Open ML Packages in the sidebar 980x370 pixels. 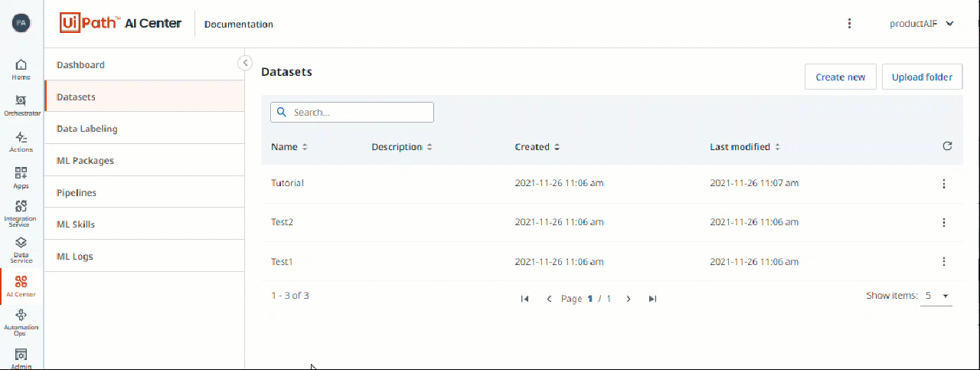tap(145, 161)
